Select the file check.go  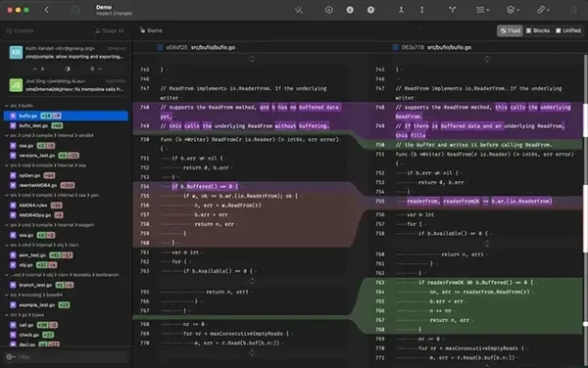click(x=66, y=335)
